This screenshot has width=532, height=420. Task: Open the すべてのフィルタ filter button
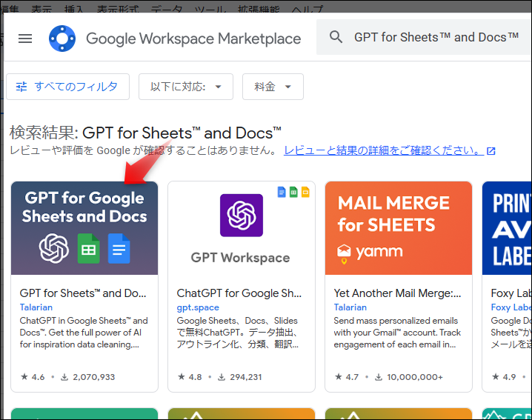point(67,87)
